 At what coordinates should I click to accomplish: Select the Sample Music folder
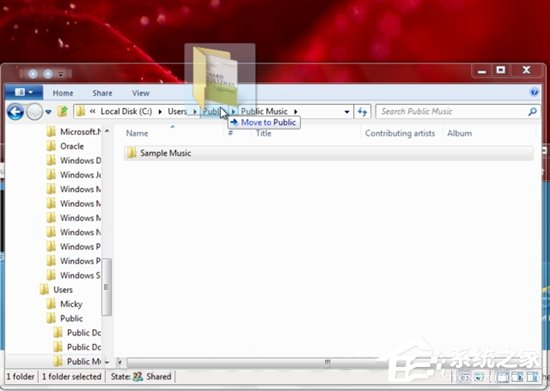click(x=329, y=153)
